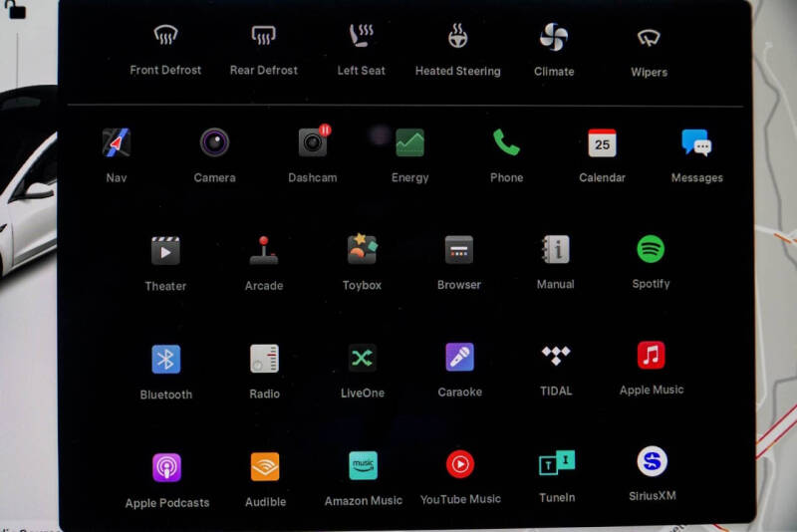Open the Calendar app

[602, 143]
